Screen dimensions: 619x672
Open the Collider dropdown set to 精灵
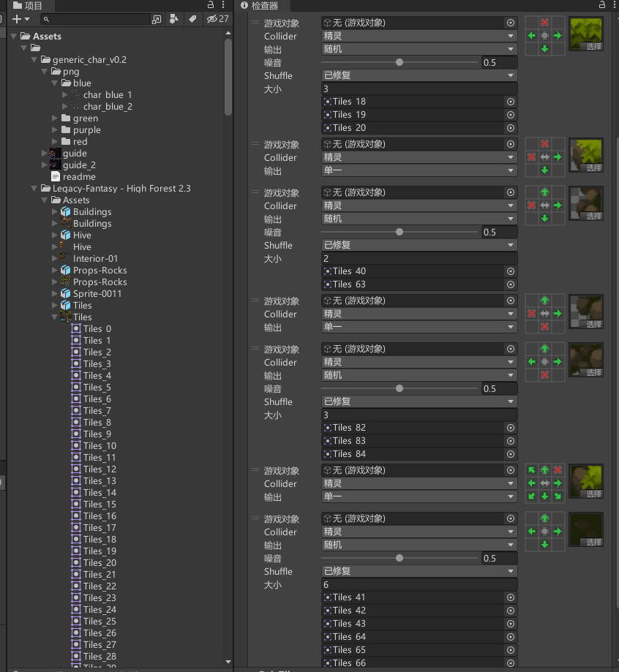pos(419,36)
